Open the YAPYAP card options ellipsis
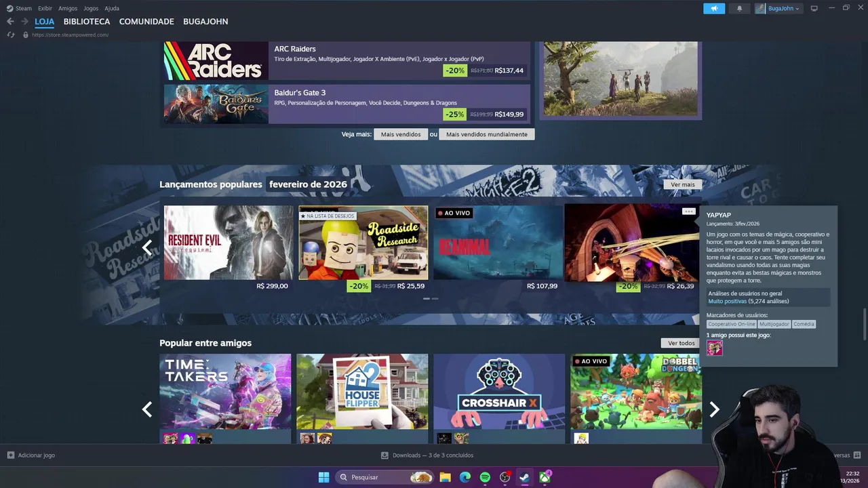Image resolution: width=868 pixels, height=488 pixels. point(689,211)
